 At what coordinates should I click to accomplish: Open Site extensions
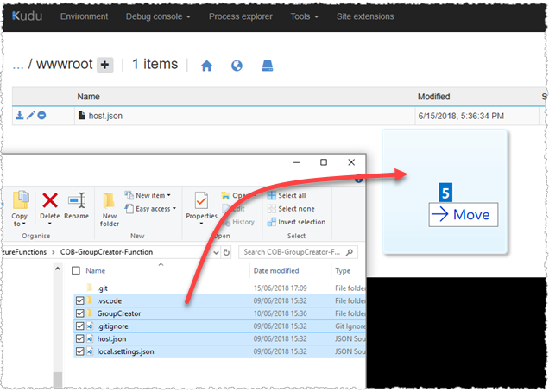365,16
